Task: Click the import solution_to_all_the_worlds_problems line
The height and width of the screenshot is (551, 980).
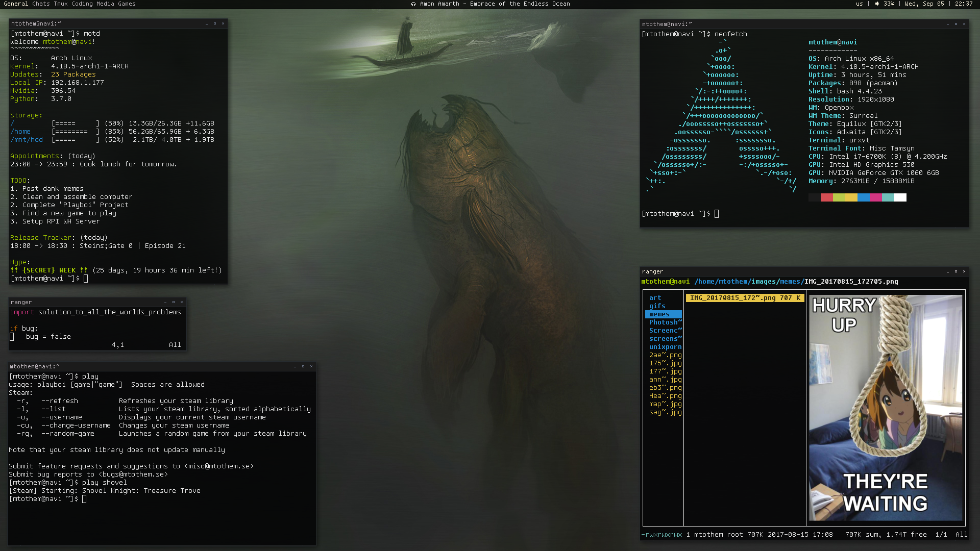Action: [96, 312]
